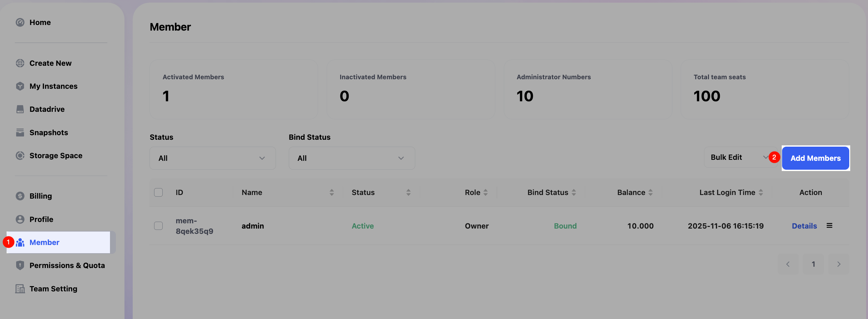Check the mem-8qek35q9 row checkbox
This screenshot has height=319, width=868.
point(158,226)
